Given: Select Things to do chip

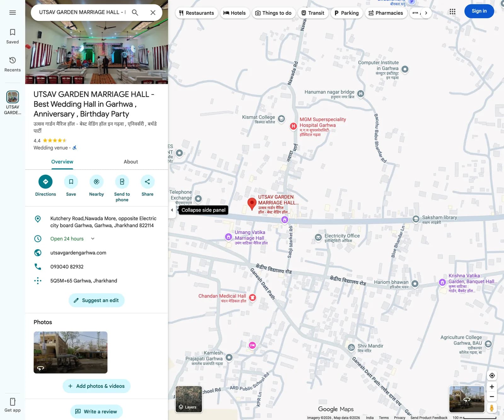Looking at the screenshot, I should (273, 13).
